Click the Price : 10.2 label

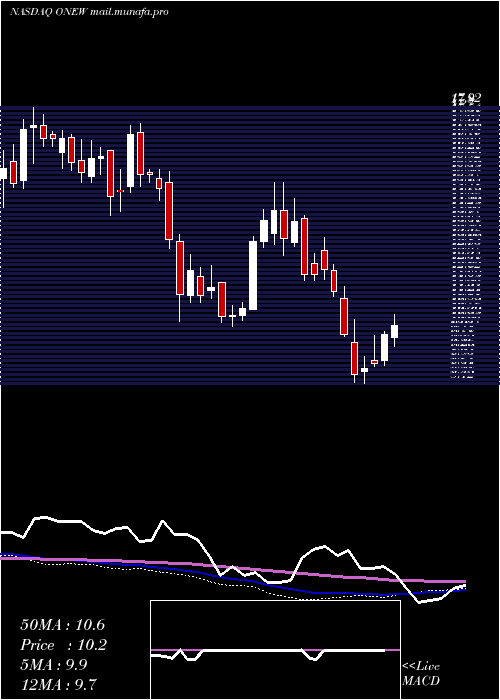[63, 645]
